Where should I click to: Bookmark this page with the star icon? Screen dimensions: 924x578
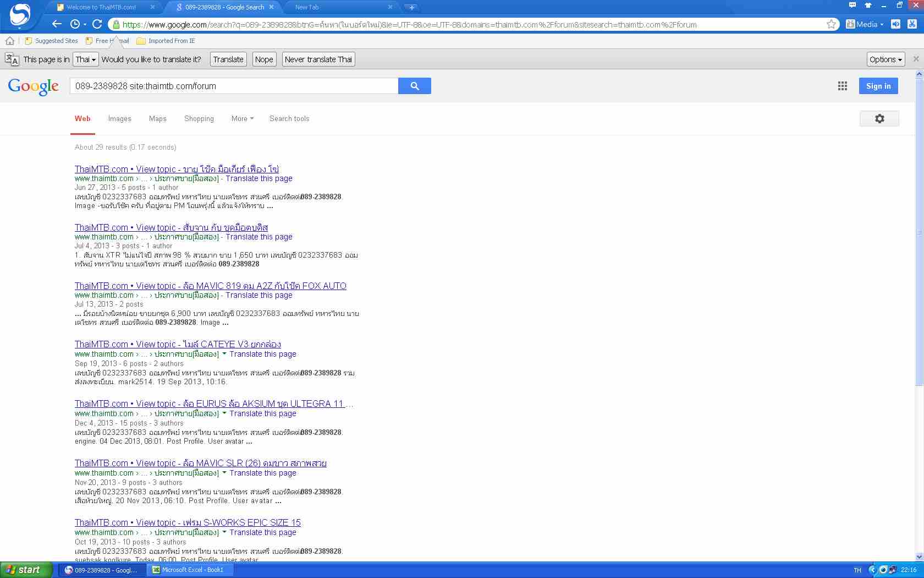coord(832,24)
